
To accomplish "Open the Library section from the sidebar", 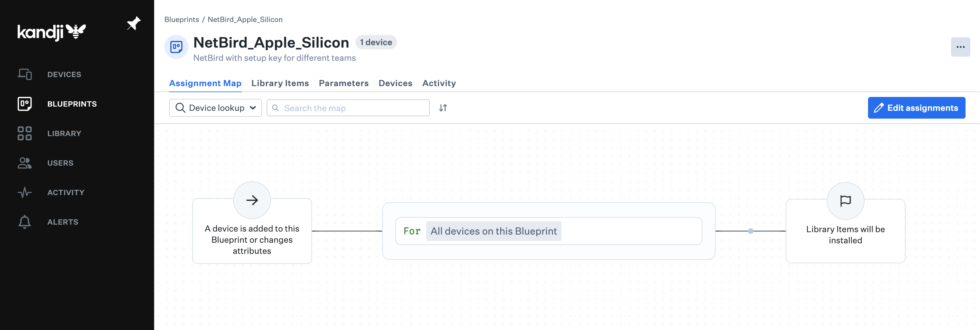I will 25,133.
